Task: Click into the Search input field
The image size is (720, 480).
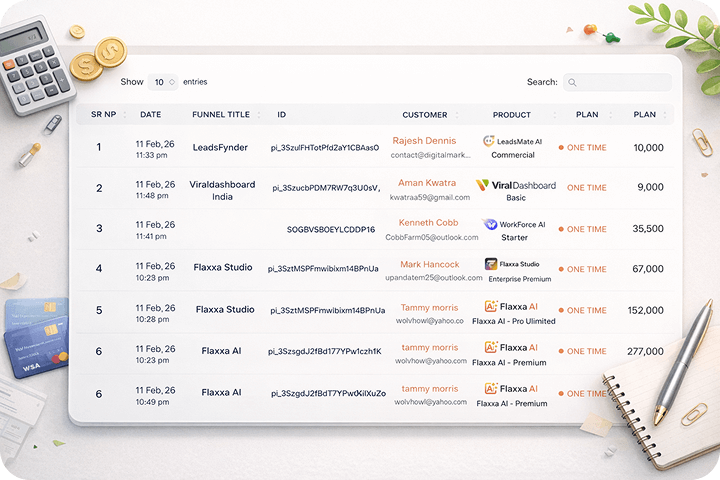Action: pyautogui.click(x=622, y=82)
